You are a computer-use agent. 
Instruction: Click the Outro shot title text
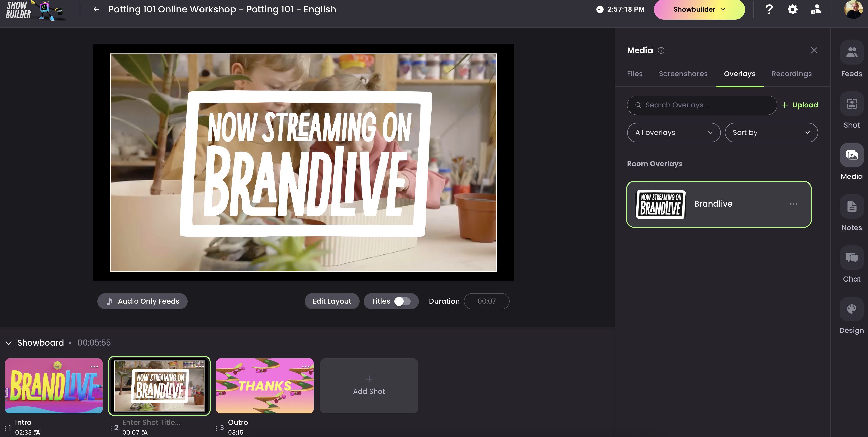pyautogui.click(x=238, y=422)
